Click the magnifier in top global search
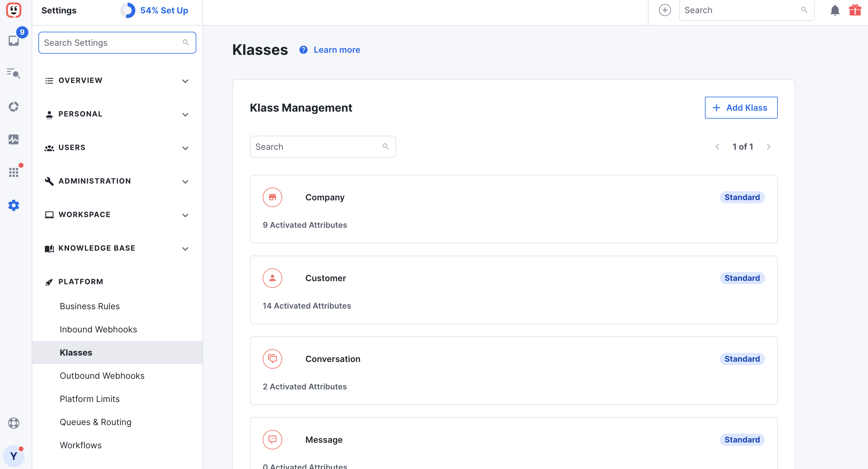868x469 pixels. pos(804,10)
